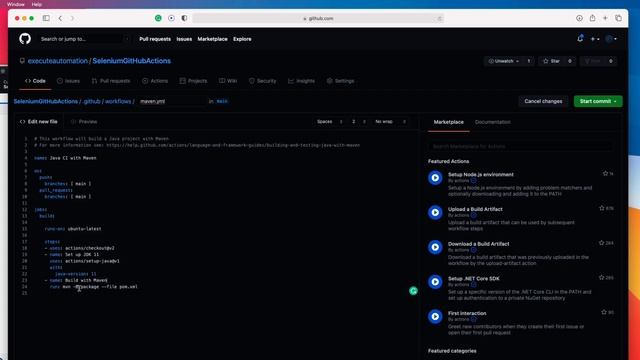Image resolution: width=640 pixels, height=360 pixels.
Task: Open the user avatar menu
Action: tap(611, 39)
